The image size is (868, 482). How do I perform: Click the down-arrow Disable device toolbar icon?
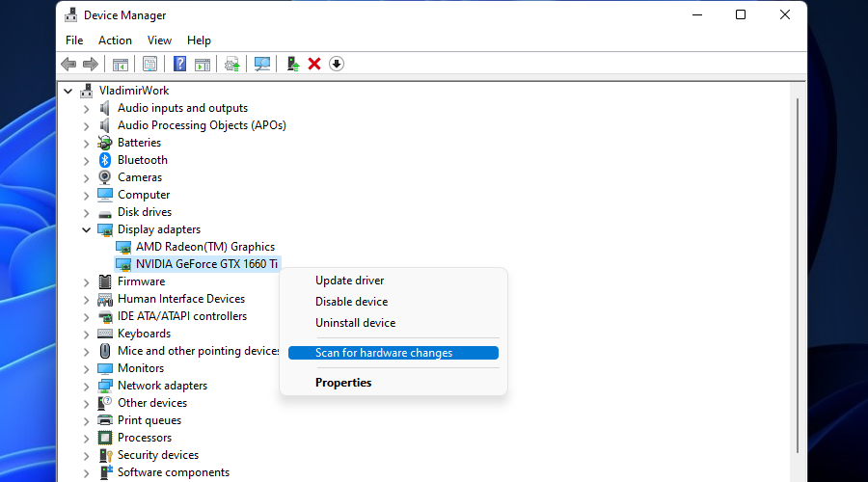(x=337, y=65)
